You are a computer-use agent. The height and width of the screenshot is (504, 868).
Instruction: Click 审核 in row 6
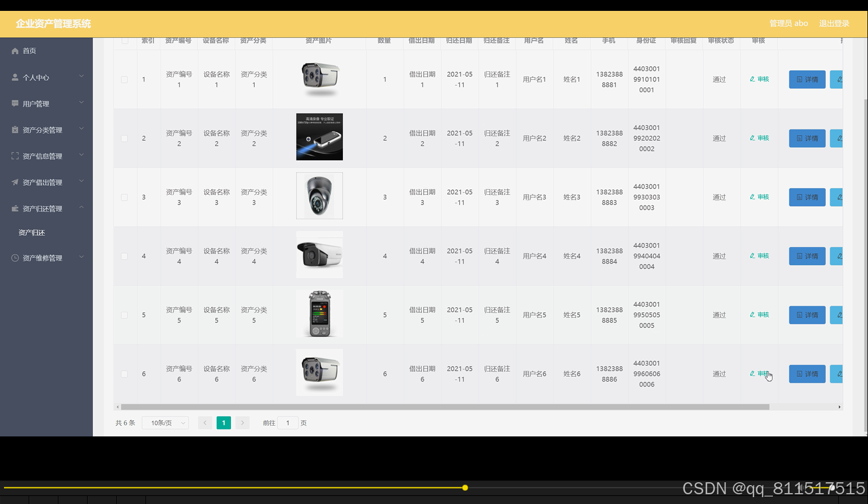tap(759, 373)
